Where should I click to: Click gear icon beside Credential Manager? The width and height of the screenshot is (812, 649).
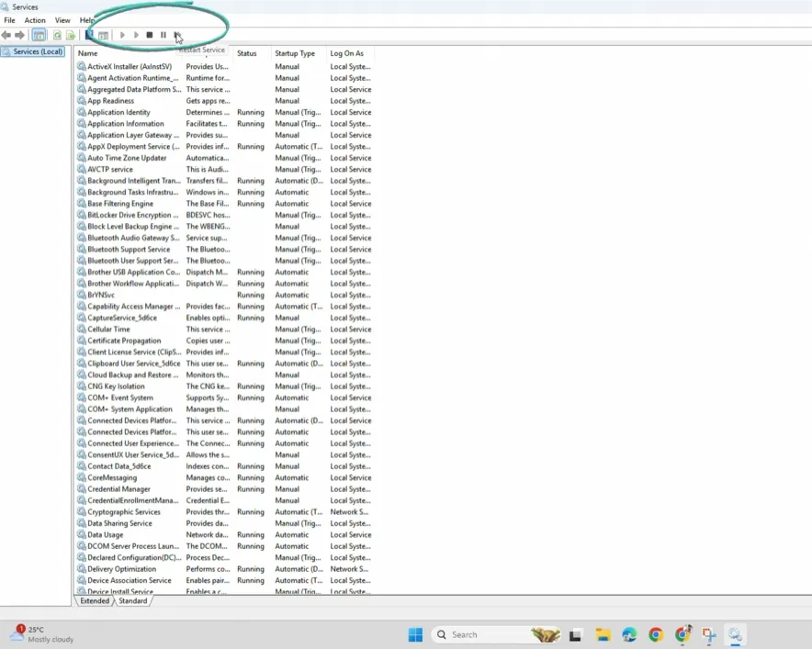coord(82,489)
